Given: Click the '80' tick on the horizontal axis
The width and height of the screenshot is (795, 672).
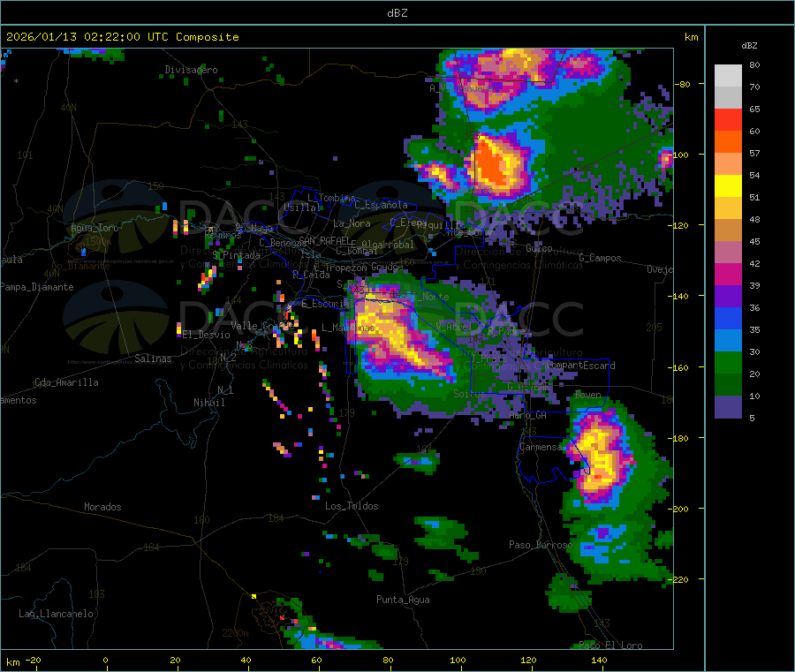Looking at the screenshot, I should 388,660.
